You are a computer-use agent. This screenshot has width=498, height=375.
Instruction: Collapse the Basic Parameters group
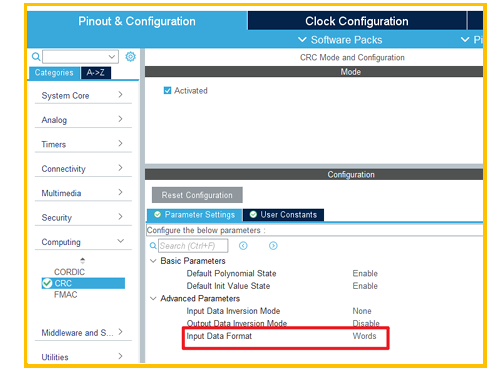point(153,261)
